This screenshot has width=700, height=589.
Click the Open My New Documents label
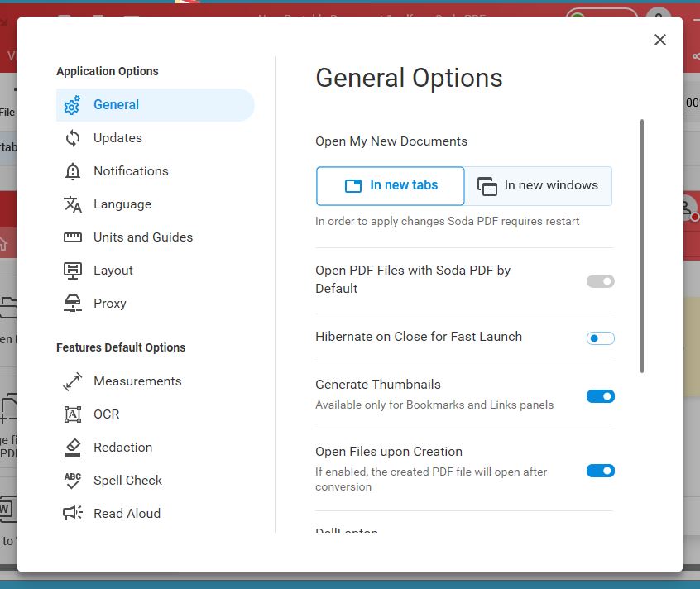pyautogui.click(x=391, y=141)
